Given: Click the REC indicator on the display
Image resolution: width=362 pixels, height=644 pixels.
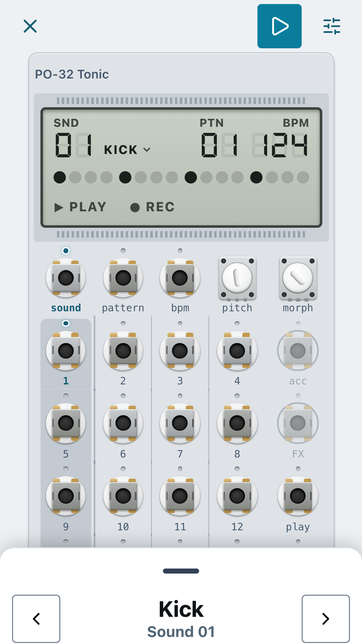Looking at the screenshot, I should pos(153,207).
